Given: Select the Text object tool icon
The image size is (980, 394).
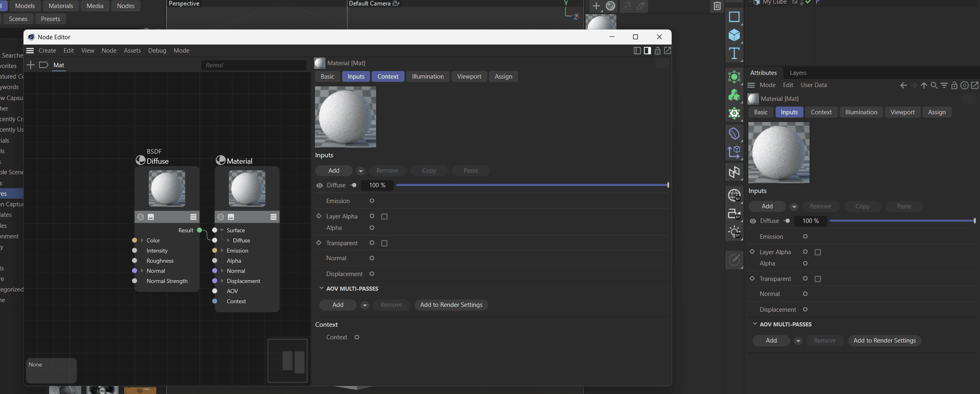Looking at the screenshot, I should tap(734, 53).
